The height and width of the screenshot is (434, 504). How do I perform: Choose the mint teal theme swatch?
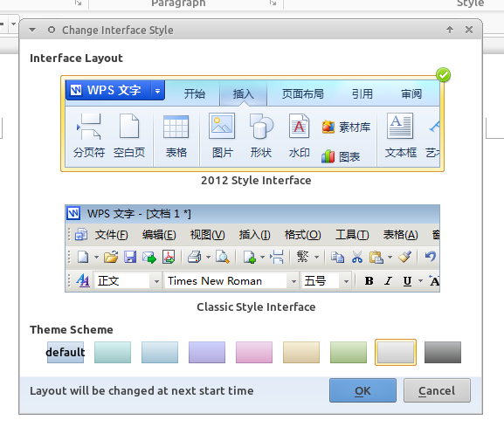coord(113,352)
